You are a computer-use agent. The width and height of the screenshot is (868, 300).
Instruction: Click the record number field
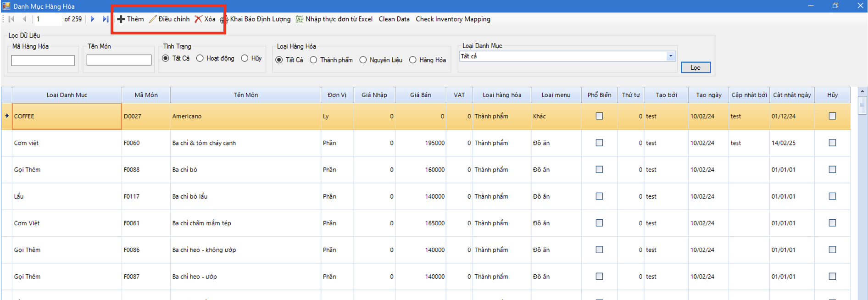point(48,19)
